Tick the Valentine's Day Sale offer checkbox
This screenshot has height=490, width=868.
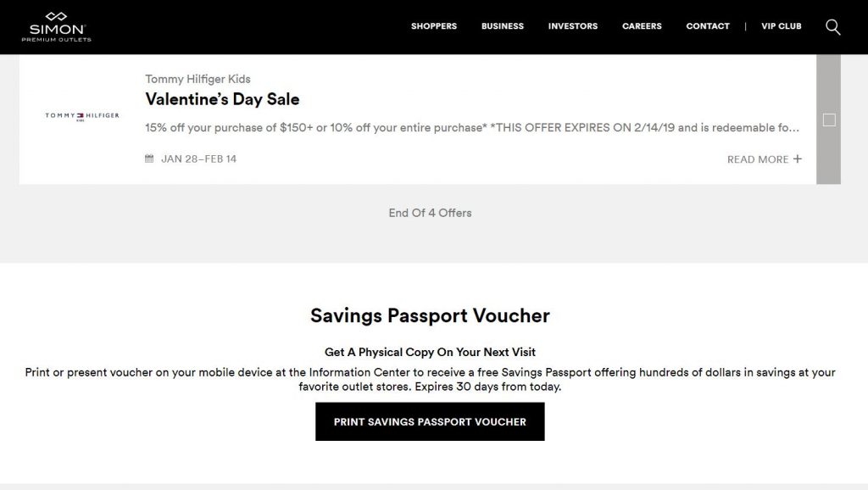[x=829, y=120]
